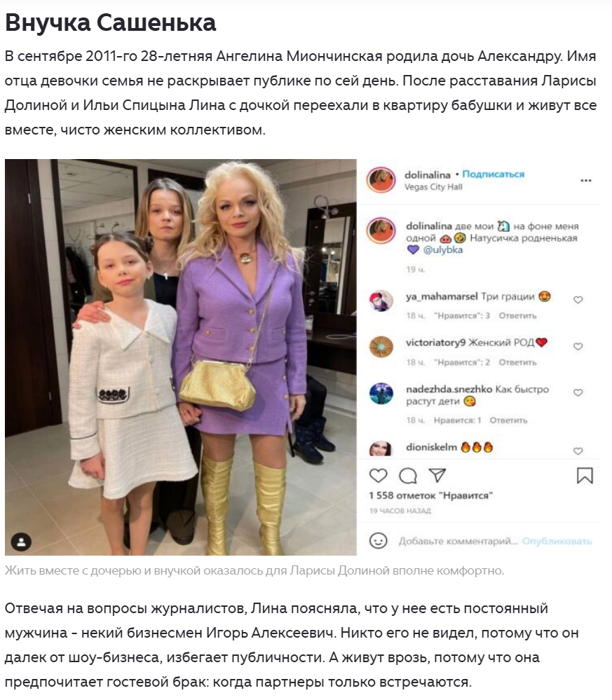The height and width of the screenshot is (700, 612).
Task: Open the dolinalina profile avatar in header
Action: coord(381,180)
